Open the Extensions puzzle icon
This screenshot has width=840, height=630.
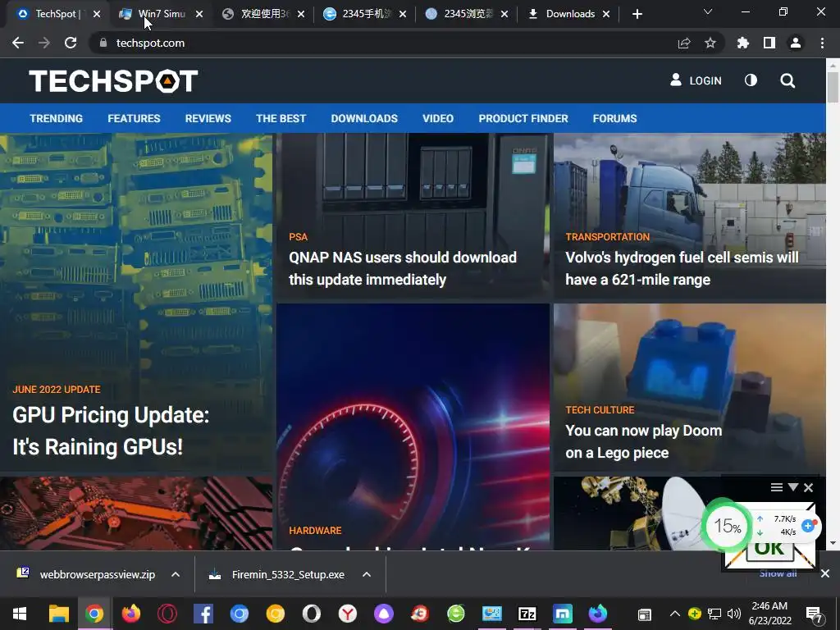(x=743, y=43)
